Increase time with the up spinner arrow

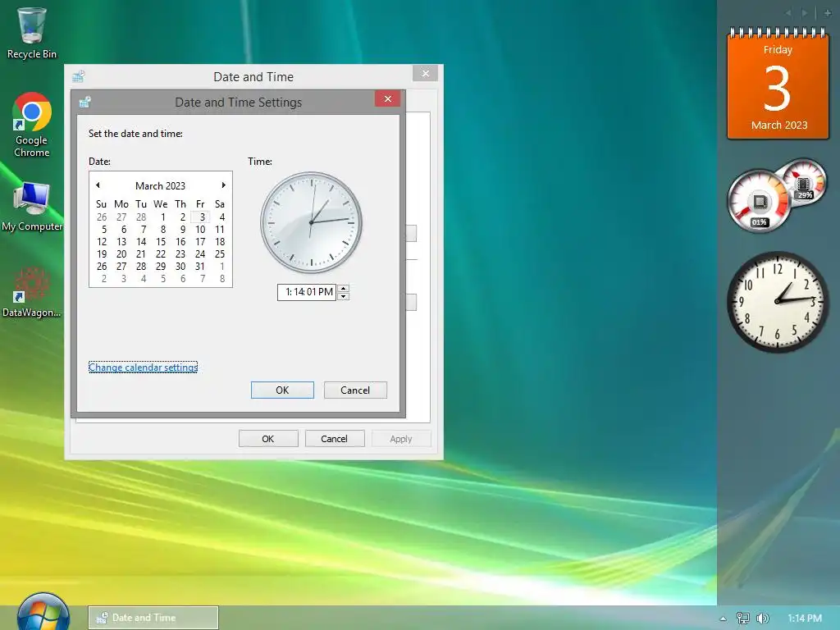click(344, 288)
